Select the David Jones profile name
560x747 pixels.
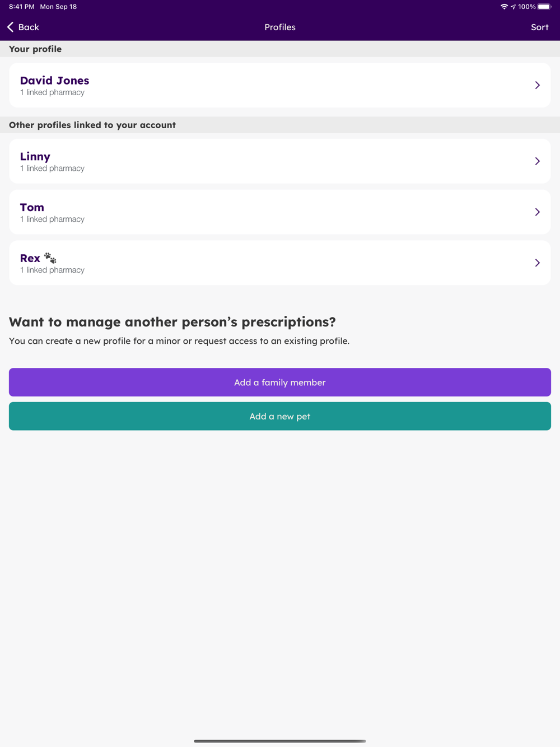point(54,81)
